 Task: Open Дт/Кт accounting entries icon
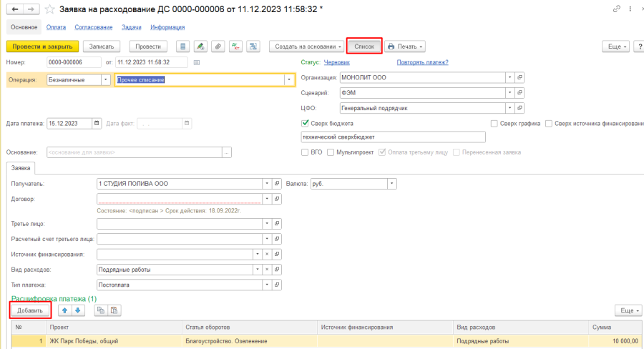(x=235, y=46)
